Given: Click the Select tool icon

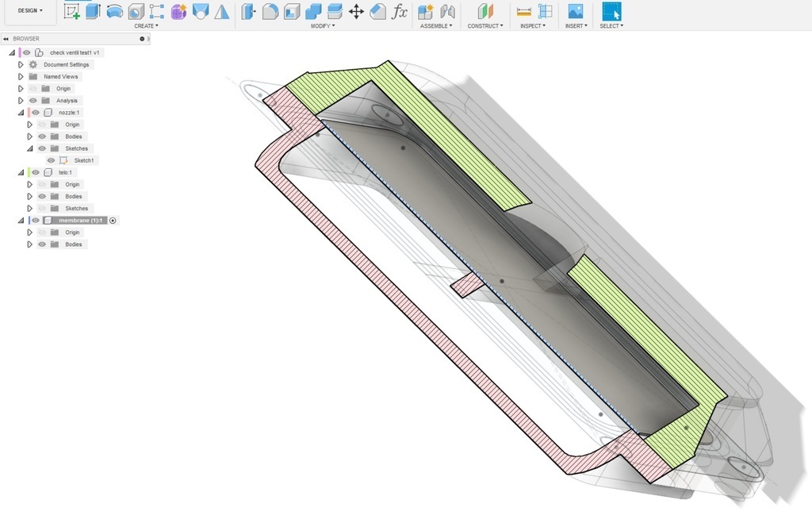Looking at the screenshot, I should pos(612,11).
